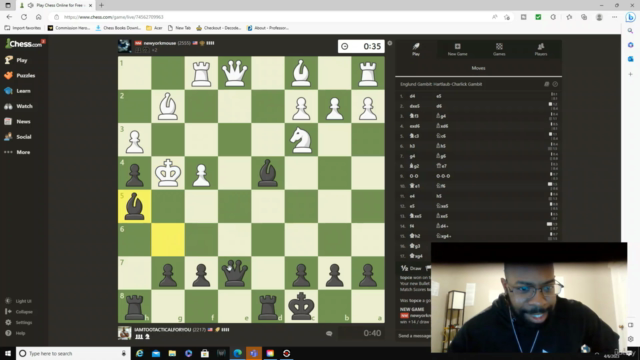The width and height of the screenshot is (640, 360).
Task: Offer a Draw
Action: [411, 268]
